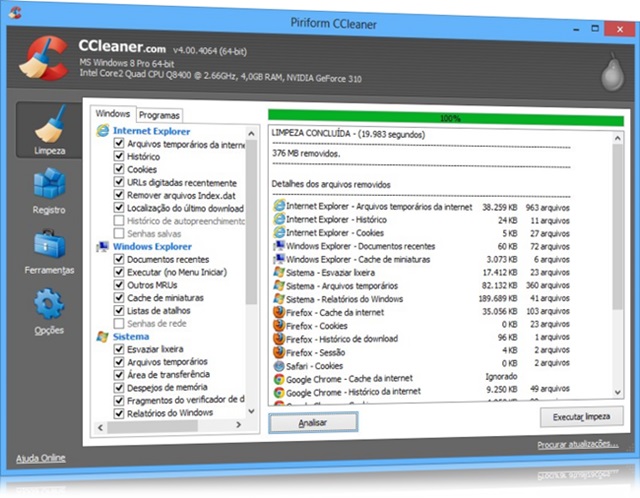Click results pane scroll down arrow

tap(618, 393)
